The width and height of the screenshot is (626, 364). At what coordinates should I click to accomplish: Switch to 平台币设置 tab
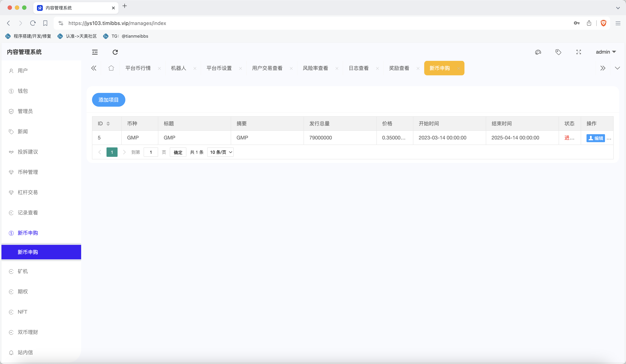219,68
